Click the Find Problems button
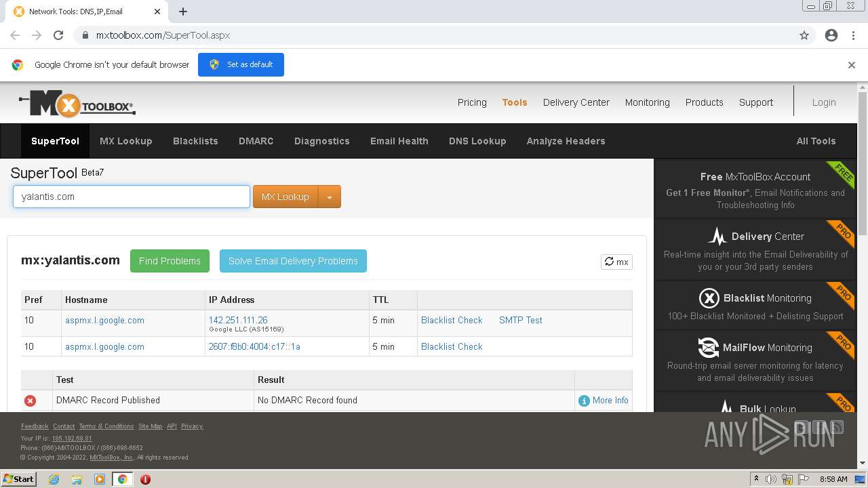Screen dimensions: 868x488 point(170,261)
